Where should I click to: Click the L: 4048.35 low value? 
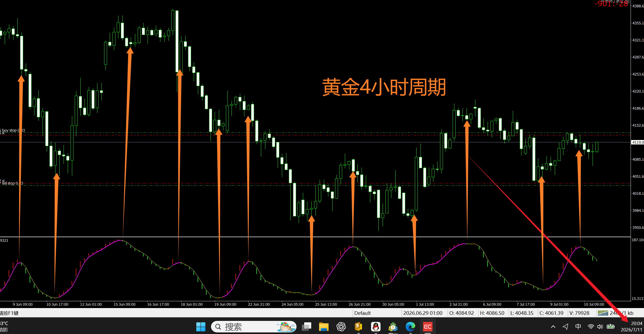pos(522,313)
